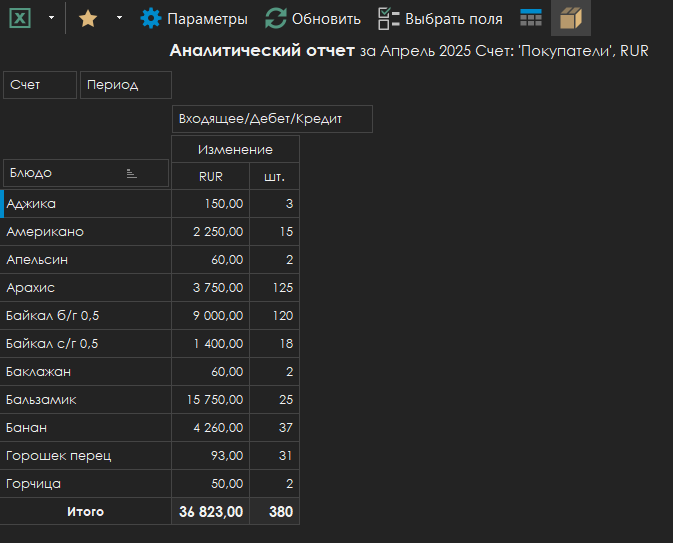Click Байкал б/г 0,5 amount cell
This screenshot has width=673, height=543.
coord(211,316)
